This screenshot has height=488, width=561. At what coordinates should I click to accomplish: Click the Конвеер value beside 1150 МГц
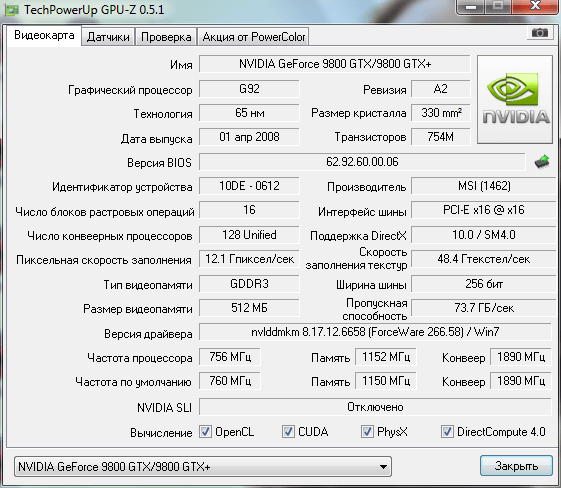pos(521,381)
